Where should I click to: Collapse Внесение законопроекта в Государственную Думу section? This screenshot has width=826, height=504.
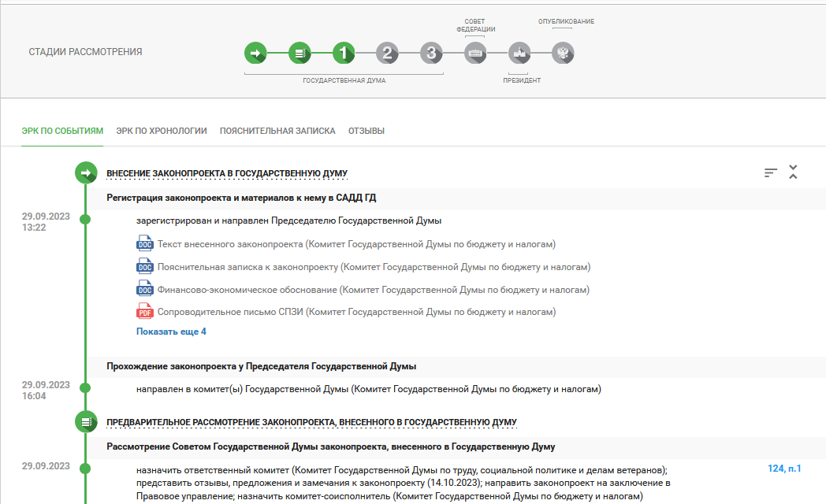tap(227, 173)
